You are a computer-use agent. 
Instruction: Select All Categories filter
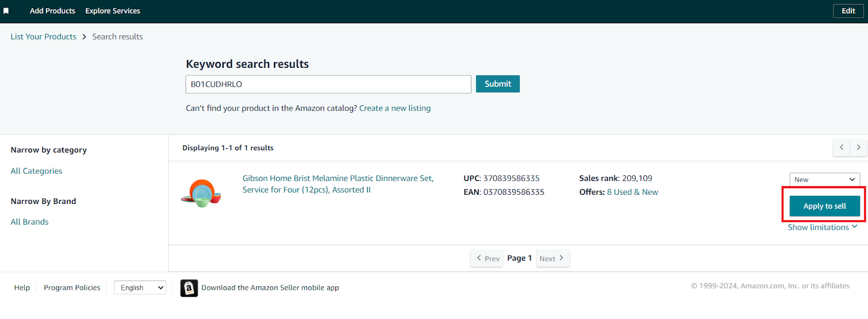(36, 171)
